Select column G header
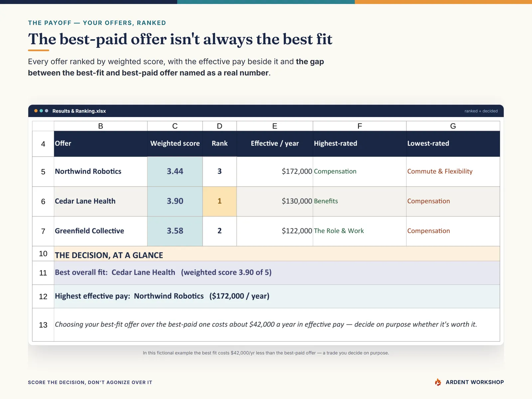 click(x=453, y=126)
